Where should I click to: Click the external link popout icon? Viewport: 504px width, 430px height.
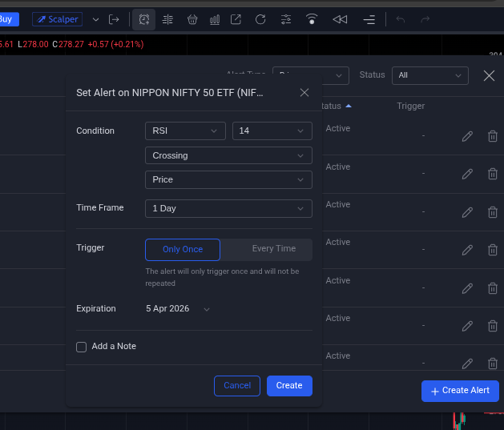click(236, 19)
